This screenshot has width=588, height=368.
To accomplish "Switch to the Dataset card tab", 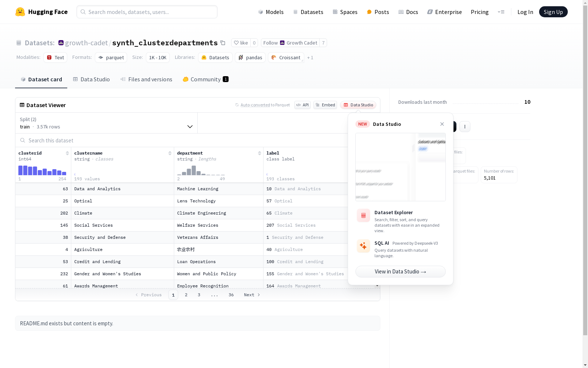I will pyautogui.click(x=41, y=79).
